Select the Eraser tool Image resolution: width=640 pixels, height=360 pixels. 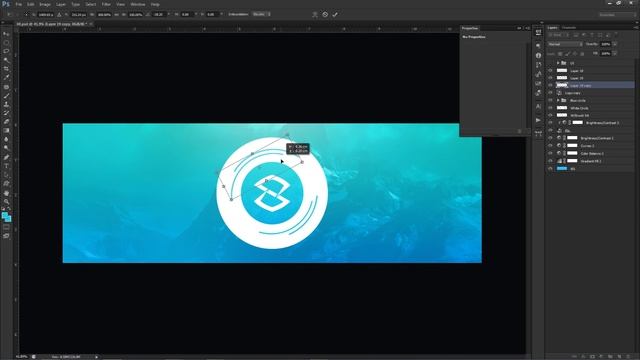tap(6, 122)
